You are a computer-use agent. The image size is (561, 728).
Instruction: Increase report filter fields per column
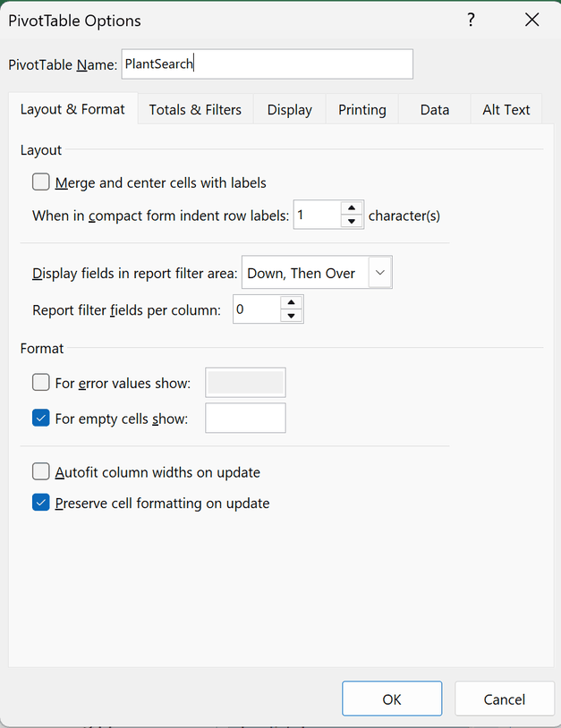point(291,302)
